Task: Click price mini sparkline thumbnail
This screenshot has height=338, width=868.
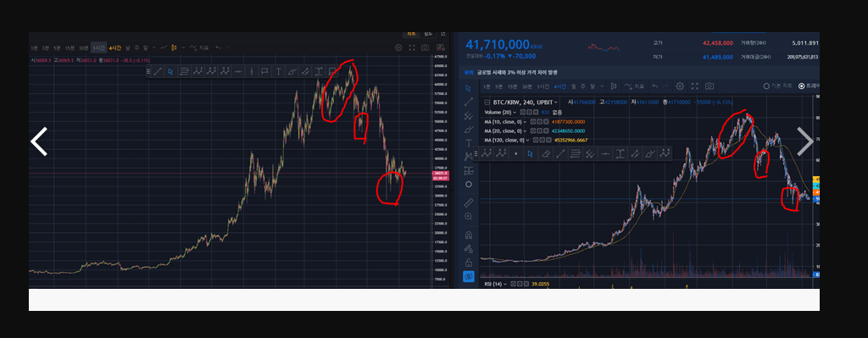Action: pos(603,47)
